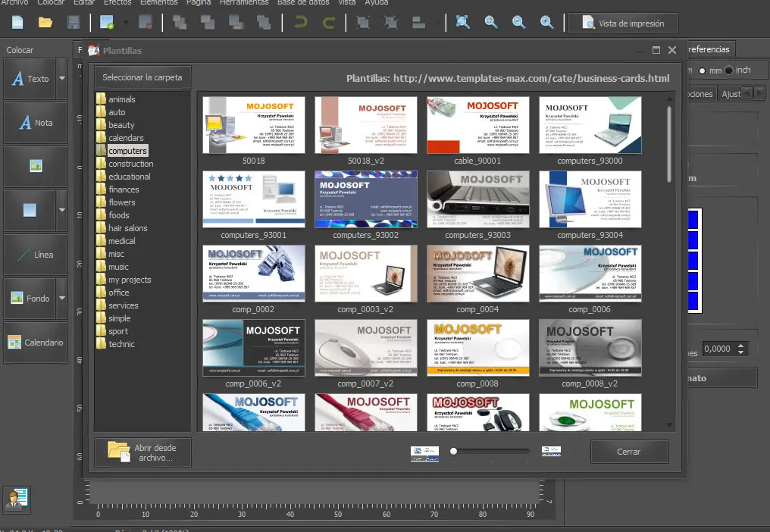Click the Cerrar button
This screenshot has height=532, width=770.
pos(629,452)
